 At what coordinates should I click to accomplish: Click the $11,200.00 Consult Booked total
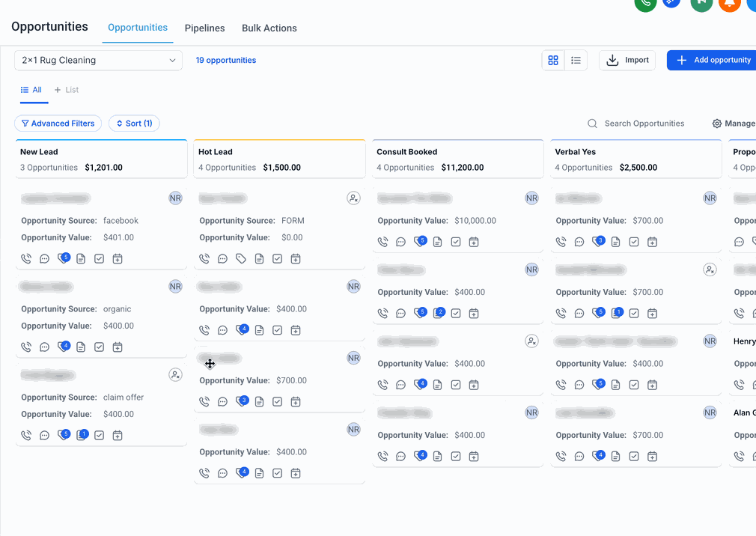pyautogui.click(x=463, y=168)
